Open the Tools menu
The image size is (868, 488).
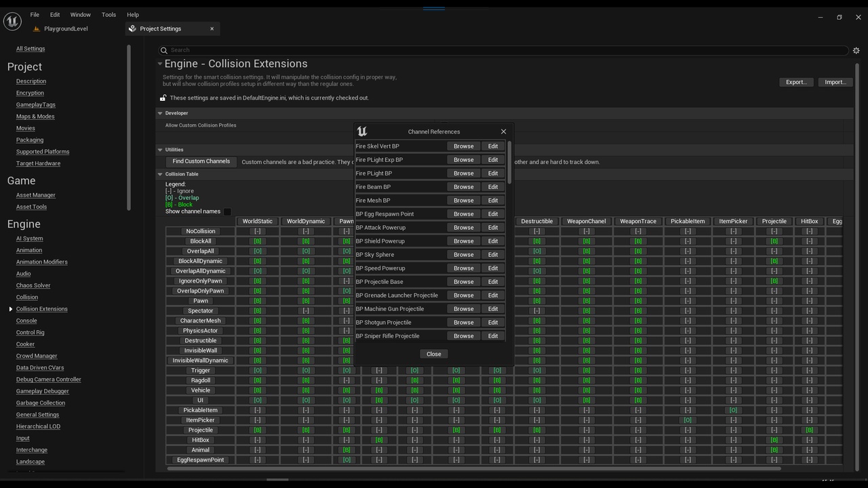click(x=108, y=14)
